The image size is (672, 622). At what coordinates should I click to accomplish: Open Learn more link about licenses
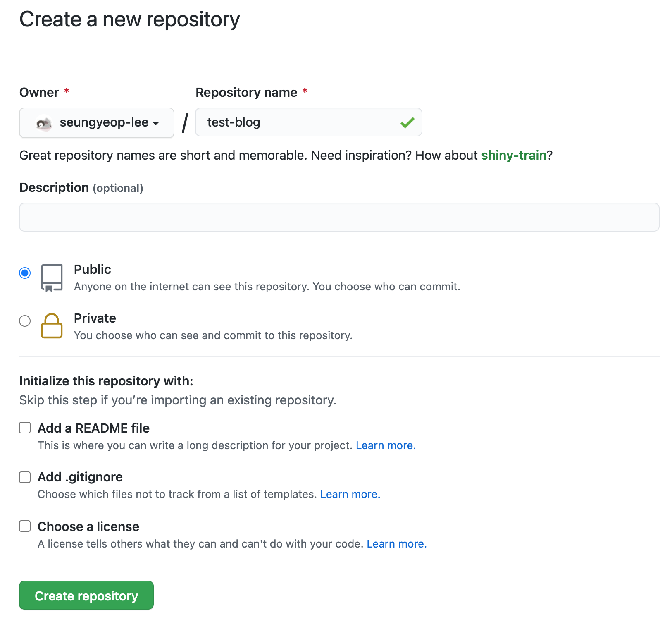click(396, 544)
